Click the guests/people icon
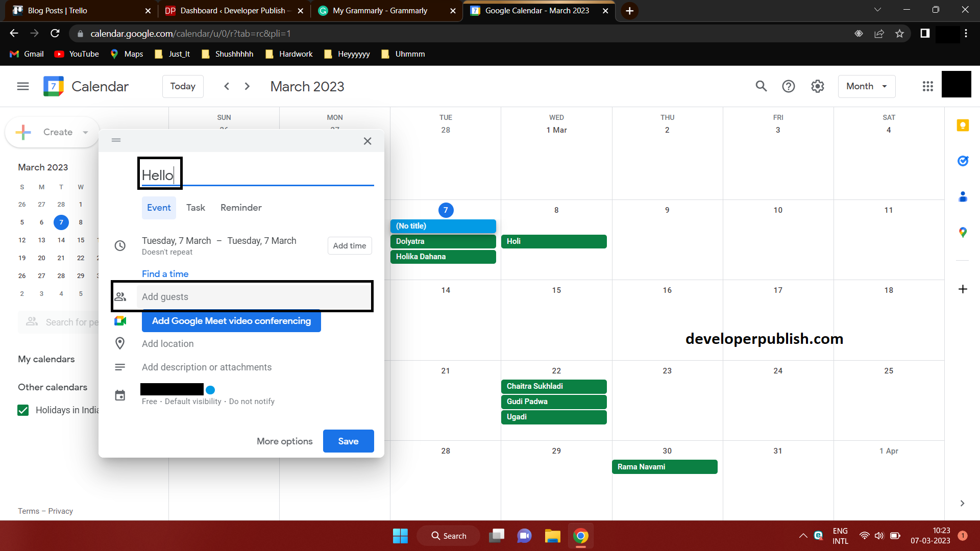This screenshot has height=551, width=980. [120, 296]
